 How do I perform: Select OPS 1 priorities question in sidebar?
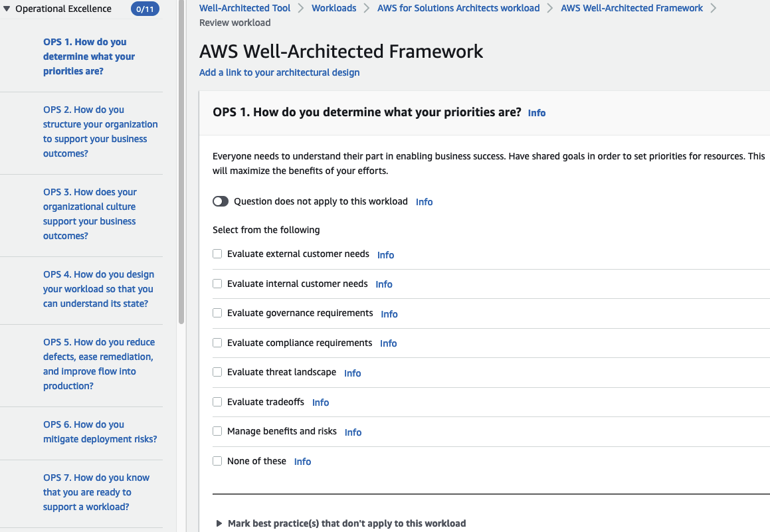click(89, 56)
